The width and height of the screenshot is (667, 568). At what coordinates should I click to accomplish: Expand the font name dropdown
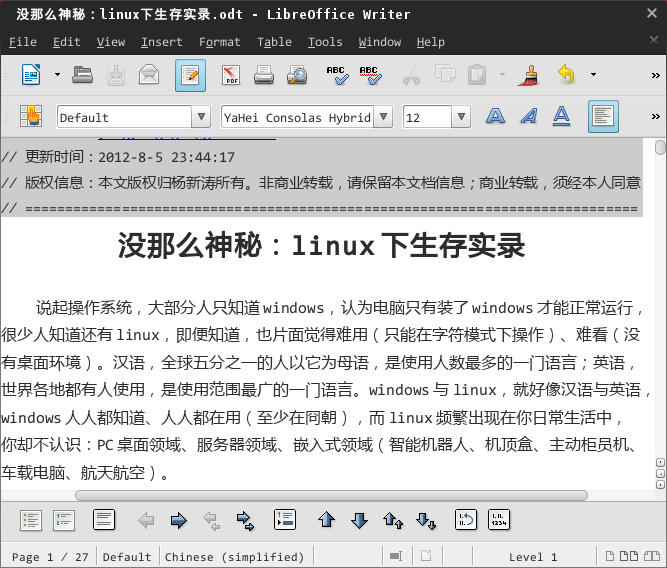(383, 117)
